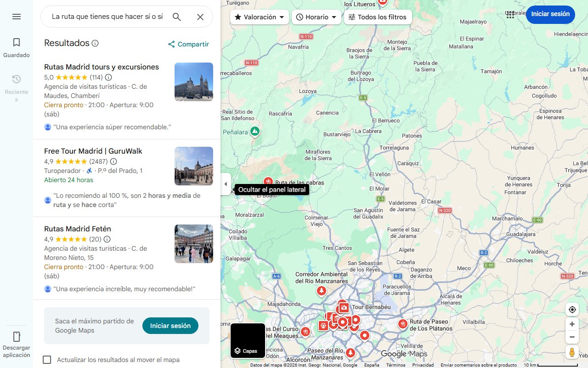
Task: Activate the my location crosshair icon
Action: coord(572,310)
